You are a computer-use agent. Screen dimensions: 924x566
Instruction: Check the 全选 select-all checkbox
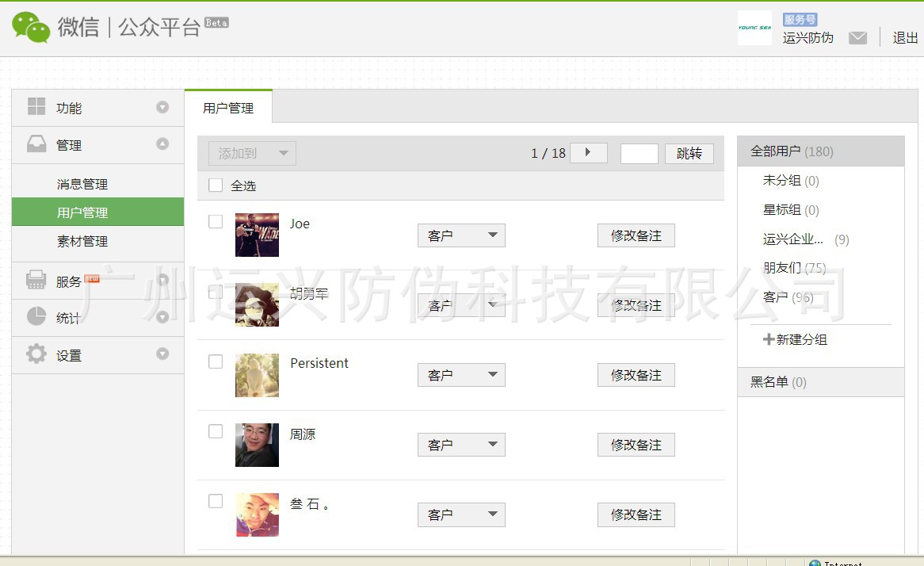216,185
